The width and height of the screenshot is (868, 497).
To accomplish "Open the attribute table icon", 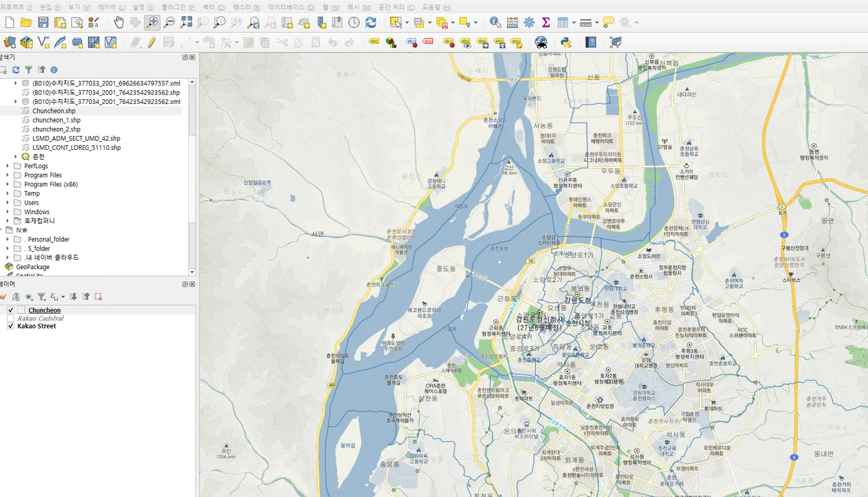I will [x=562, y=23].
